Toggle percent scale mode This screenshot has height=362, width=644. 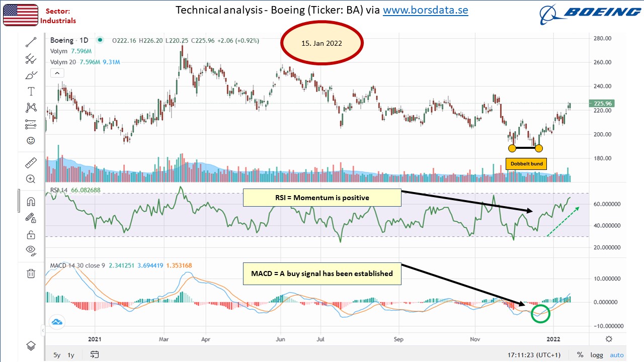coord(580,355)
